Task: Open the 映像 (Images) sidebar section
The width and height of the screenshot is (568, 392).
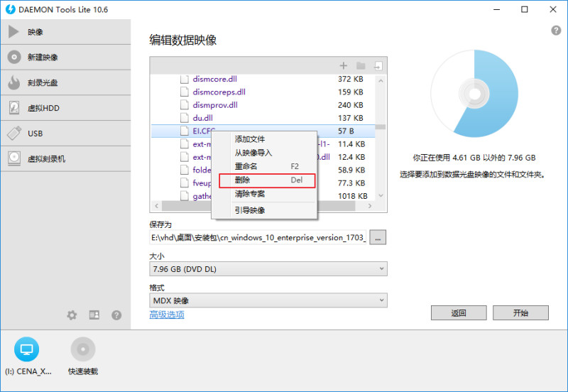Action: click(65, 32)
